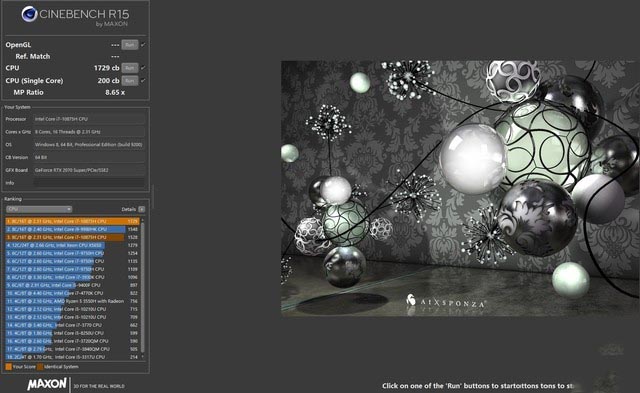This screenshot has height=393, width=640.
Task: Select the Xeon CPU X5650 ranking entry
Action: pos(72,245)
